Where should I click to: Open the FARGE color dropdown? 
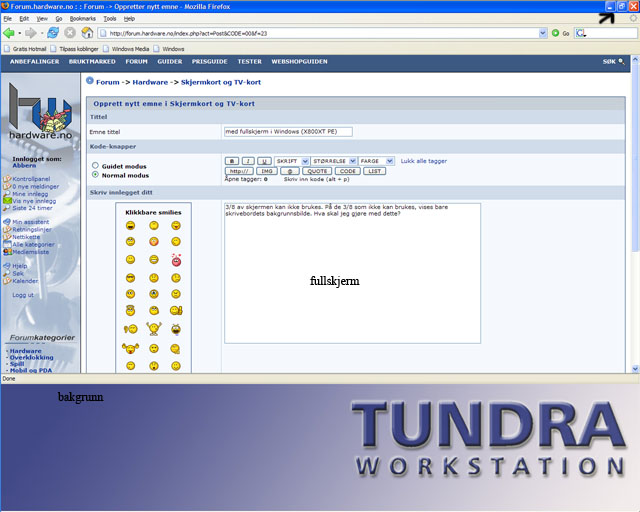(376, 161)
